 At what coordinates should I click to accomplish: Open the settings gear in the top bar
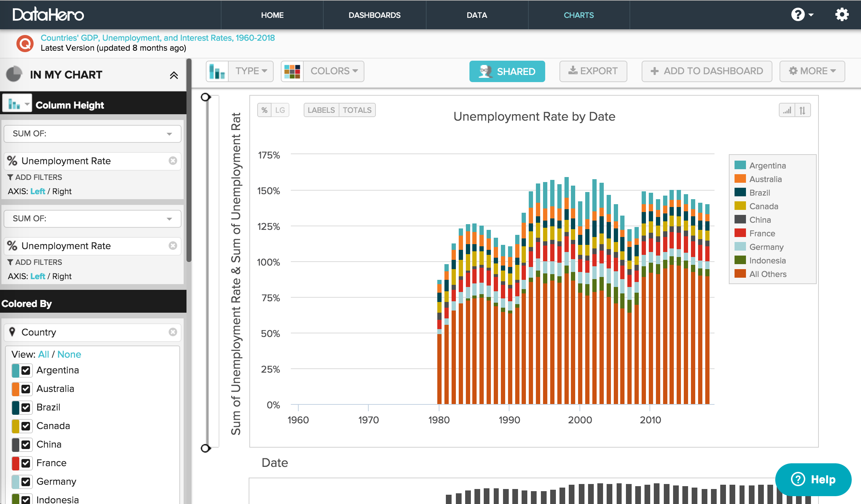pos(842,14)
